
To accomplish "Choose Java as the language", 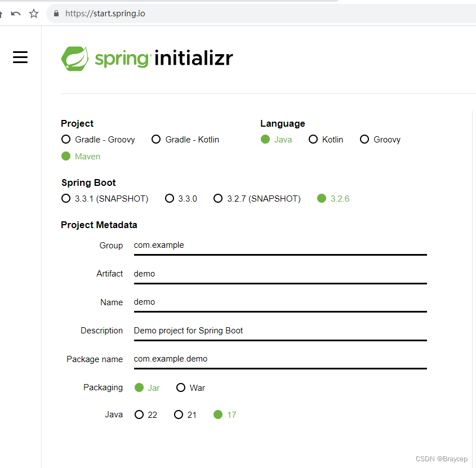I will [276, 139].
